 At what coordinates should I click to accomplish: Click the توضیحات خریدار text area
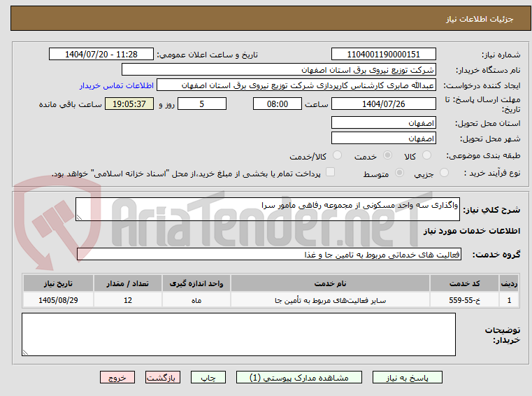(x=238, y=334)
